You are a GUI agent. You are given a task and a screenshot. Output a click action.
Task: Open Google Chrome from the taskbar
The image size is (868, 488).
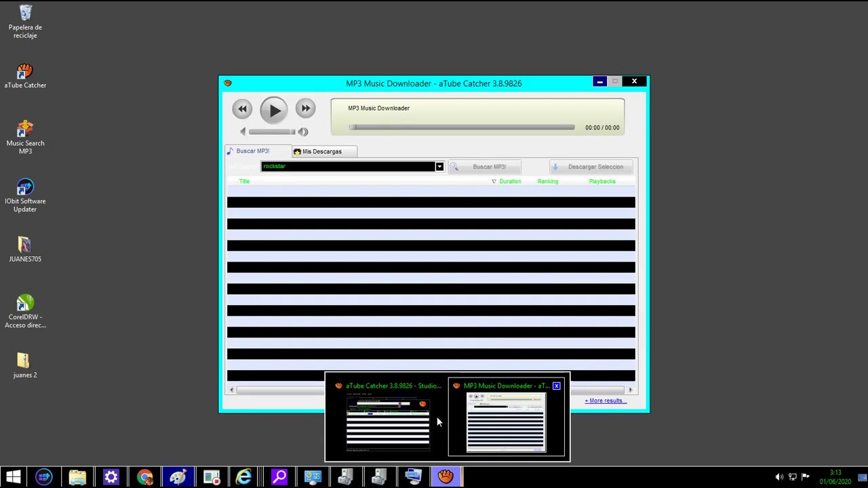tap(144, 477)
